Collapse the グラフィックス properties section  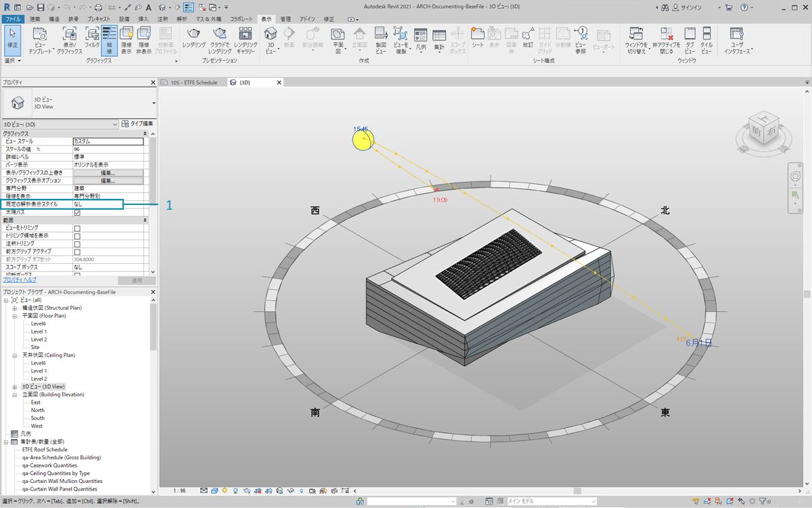(145, 133)
